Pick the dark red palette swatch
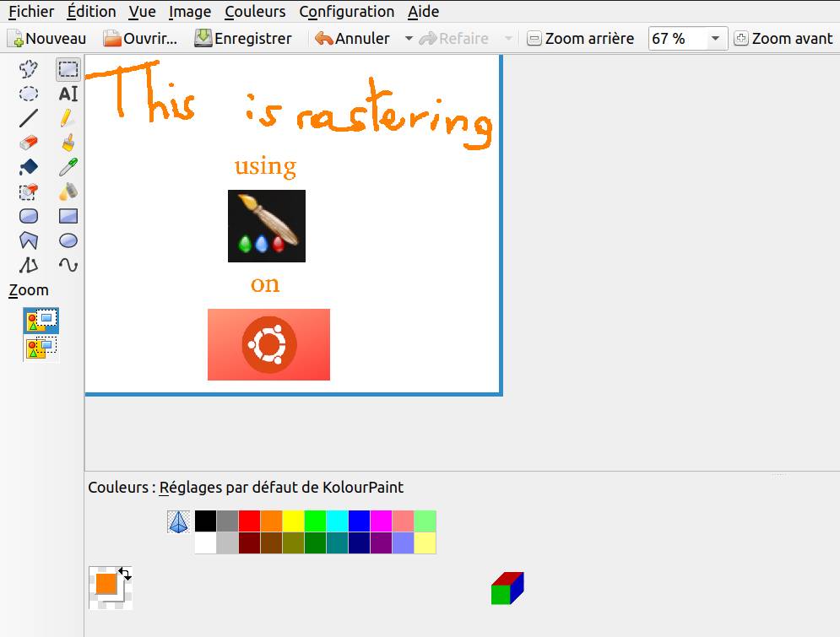The image size is (840, 637). click(250, 543)
